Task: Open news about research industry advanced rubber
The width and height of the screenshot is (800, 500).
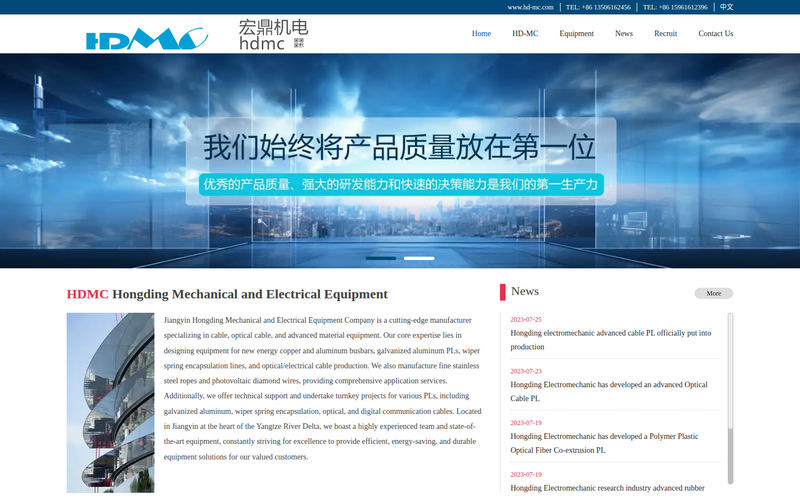Action: 607,488
